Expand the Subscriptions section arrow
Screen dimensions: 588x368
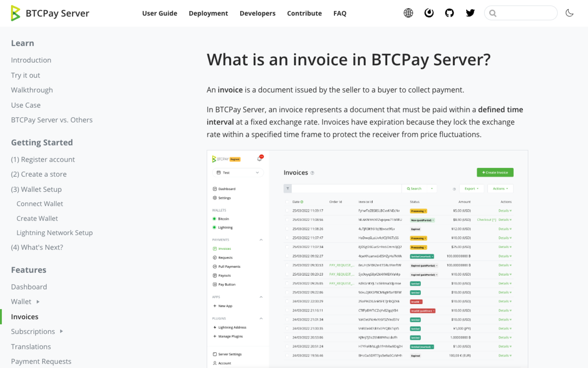[x=61, y=331]
